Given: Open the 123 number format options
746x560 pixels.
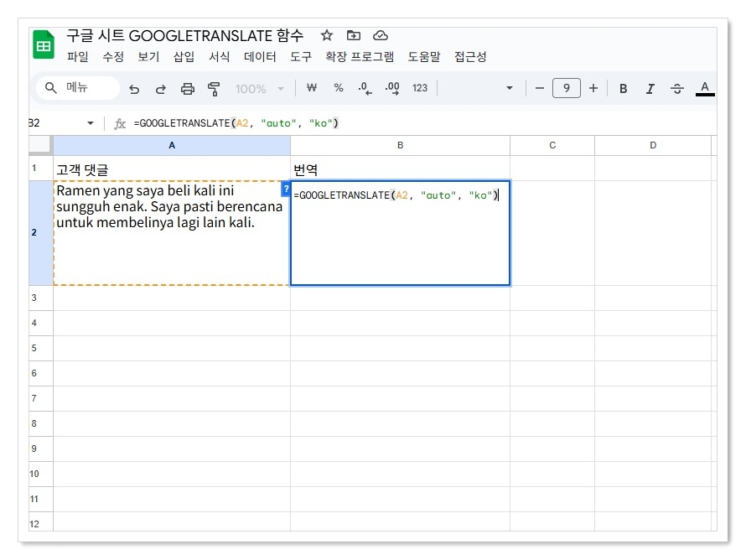Looking at the screenshot, I should point(420,88).
